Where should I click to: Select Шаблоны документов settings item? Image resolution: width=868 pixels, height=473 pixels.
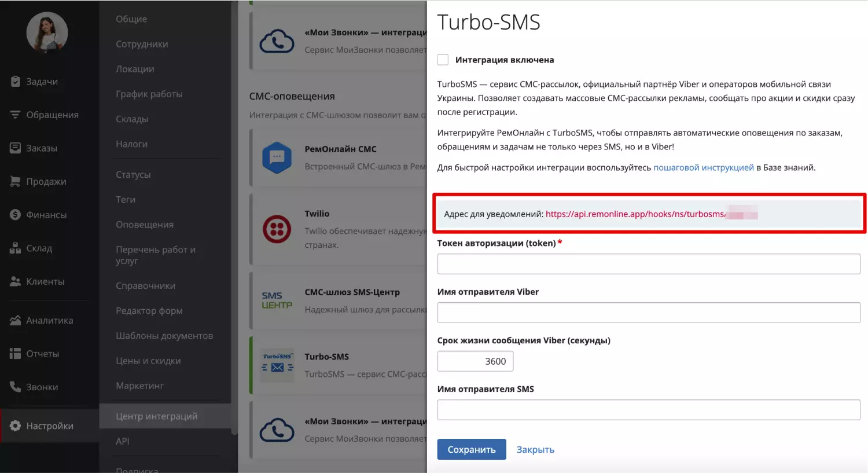coord(164,336)
